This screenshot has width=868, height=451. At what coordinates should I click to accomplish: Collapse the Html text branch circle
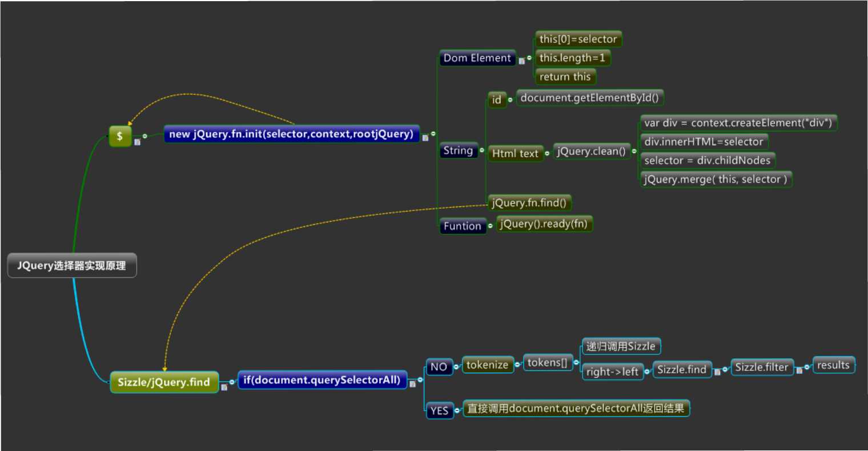click(x=547, y=153)
